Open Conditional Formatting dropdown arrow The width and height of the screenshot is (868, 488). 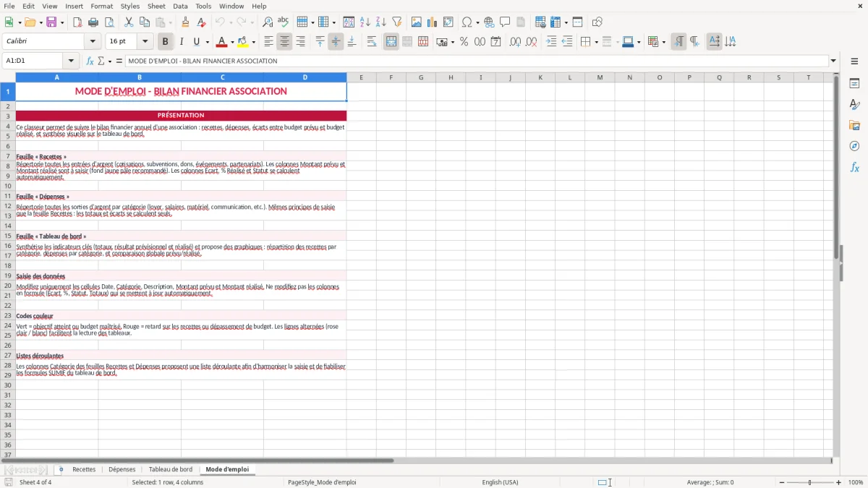663,42
